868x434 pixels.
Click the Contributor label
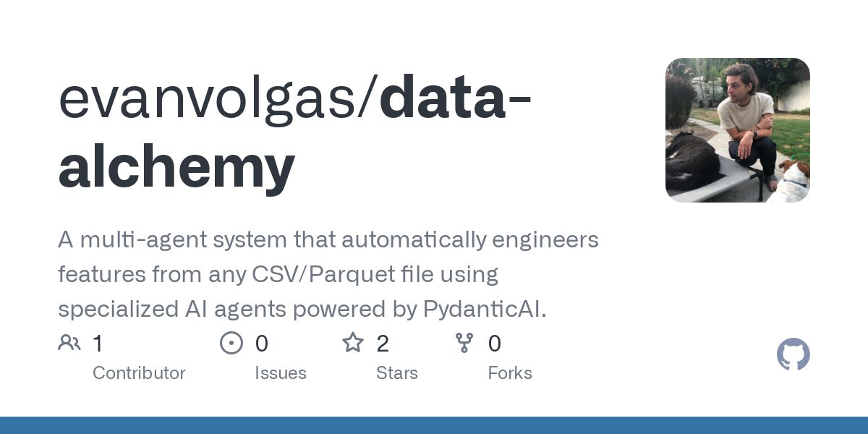[x=139, y=373]
